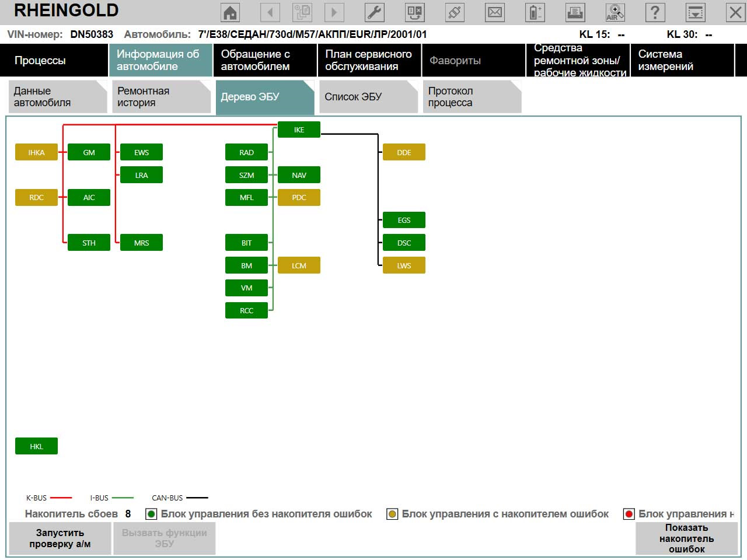
Task: Select the Дерево ЭБУ subtab
Action: point(265,97)
